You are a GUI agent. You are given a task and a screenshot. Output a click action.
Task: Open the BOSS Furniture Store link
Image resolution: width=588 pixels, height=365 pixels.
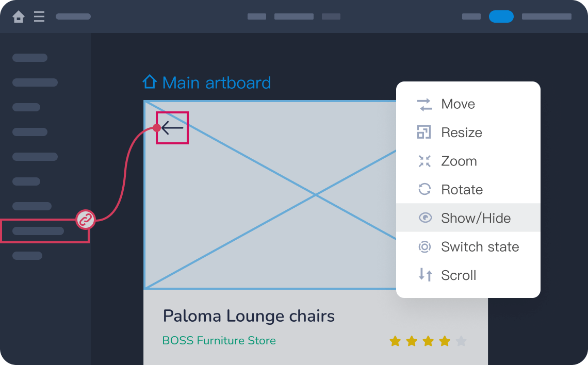[219, 341]
